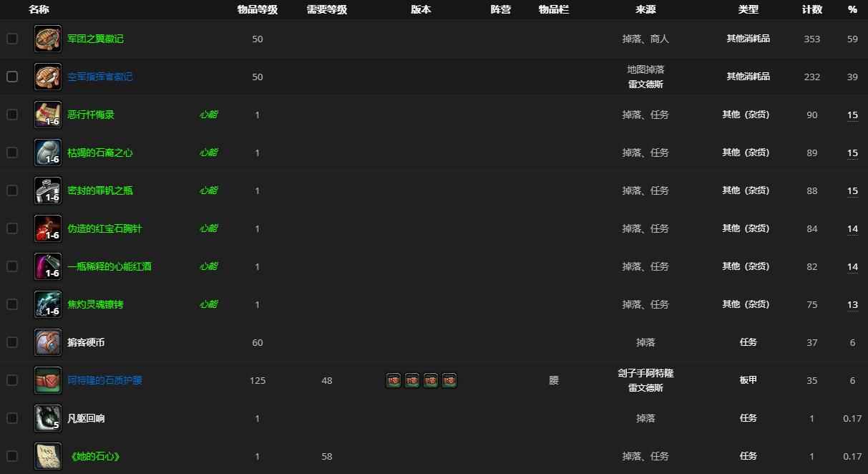Sort by the 类型 column header
The height and width of the screenshot is (474, 868).
coord(748,10)
